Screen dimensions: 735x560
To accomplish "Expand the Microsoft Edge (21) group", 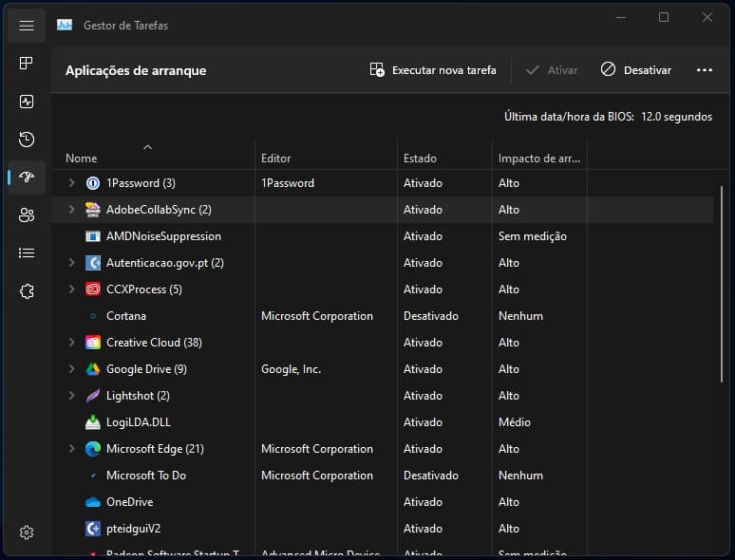I will (x=72, y=448).
